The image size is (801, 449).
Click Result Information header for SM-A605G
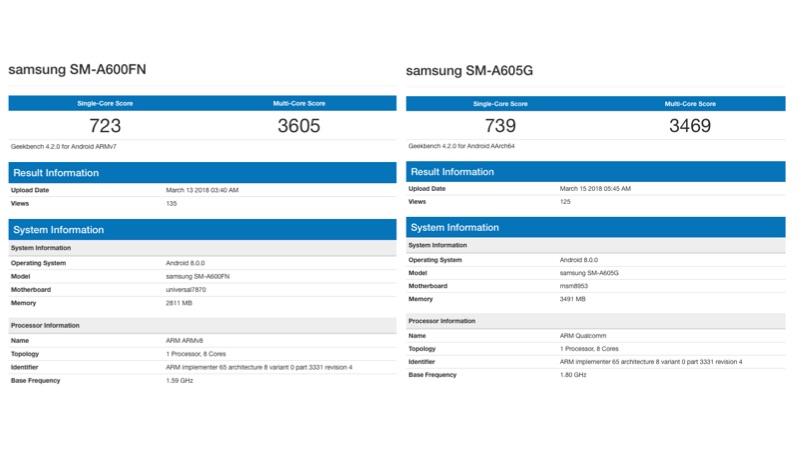pyautogui.click(x=452, y=172)
